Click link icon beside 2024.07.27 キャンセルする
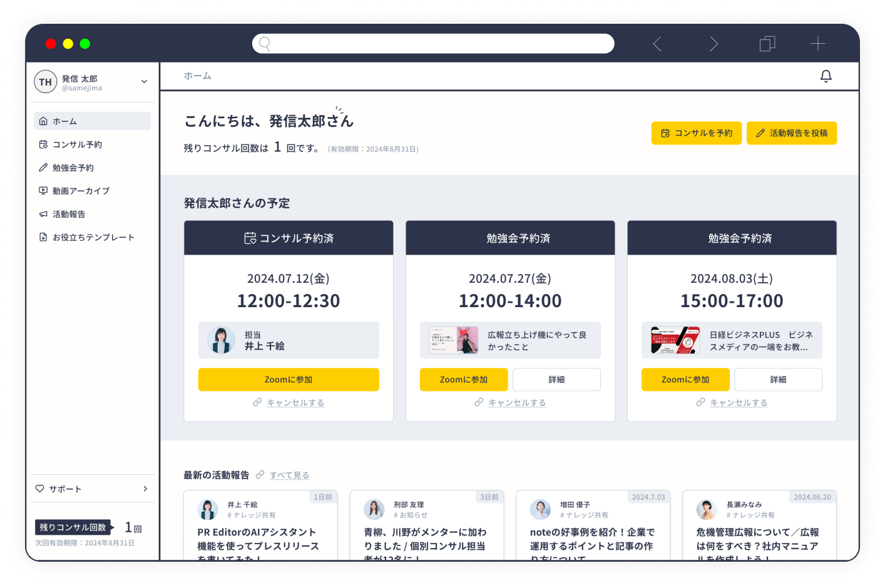Image resolution: width=885 pixels, height=588 pixels. [x=479, y=402]
